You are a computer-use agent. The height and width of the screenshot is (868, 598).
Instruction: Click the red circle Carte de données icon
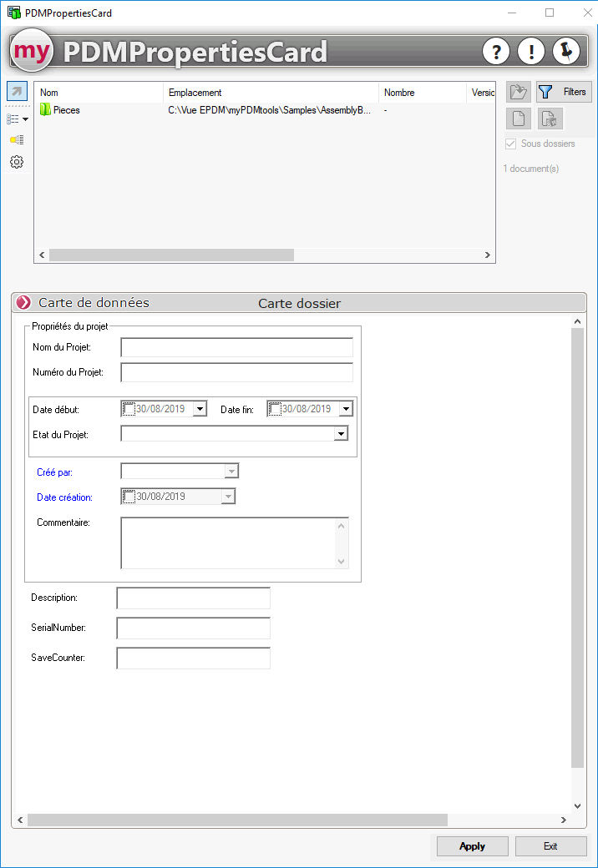[23, 303]
